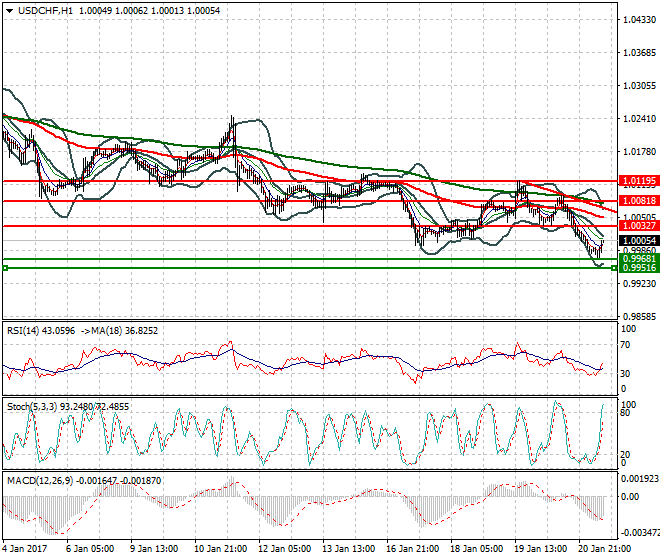Screen dimensions: 660x560
Task: Click the black 1.00054 current price tag
Action: click(637, 241)
